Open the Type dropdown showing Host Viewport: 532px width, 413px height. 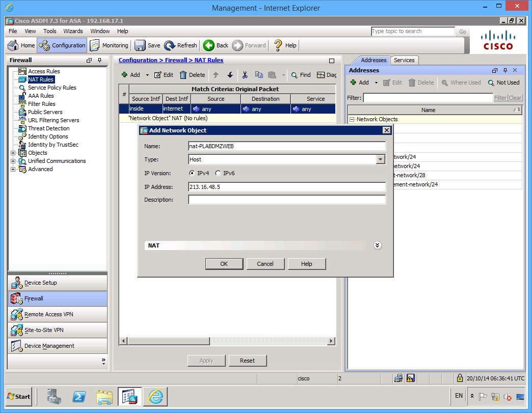(x=380, y=159)
